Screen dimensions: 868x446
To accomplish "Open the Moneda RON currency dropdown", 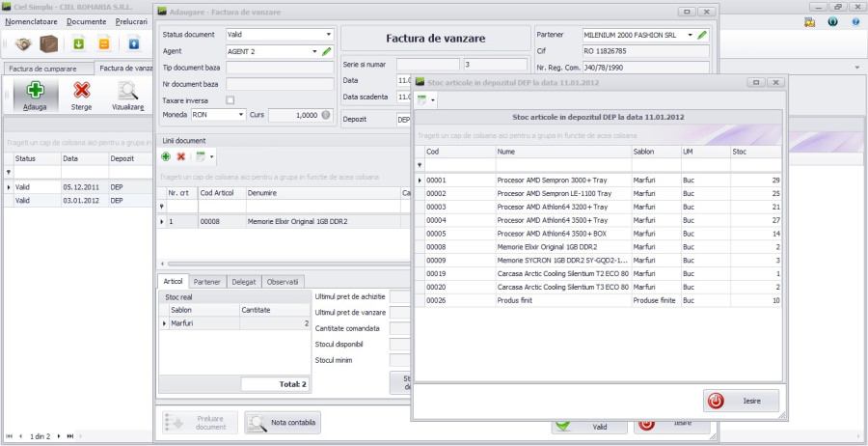I will click(x=241, y=115).
